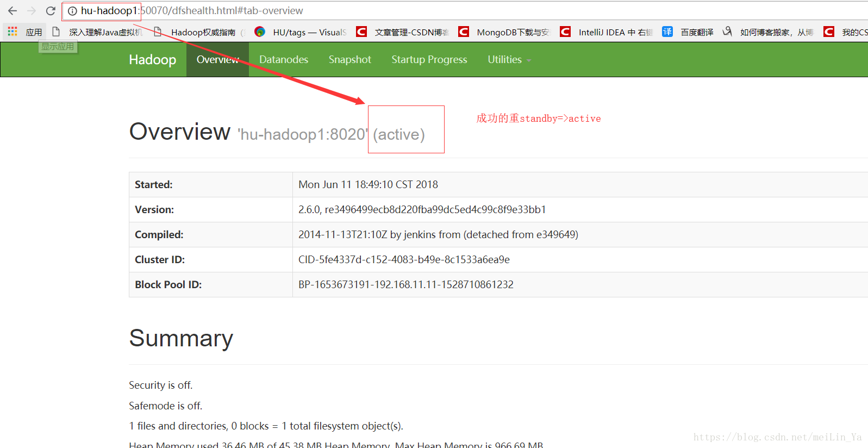Viewport: 868px width, 448px height.
Task: Click the 'Compiled:' row label
Action: pos(159,234)
